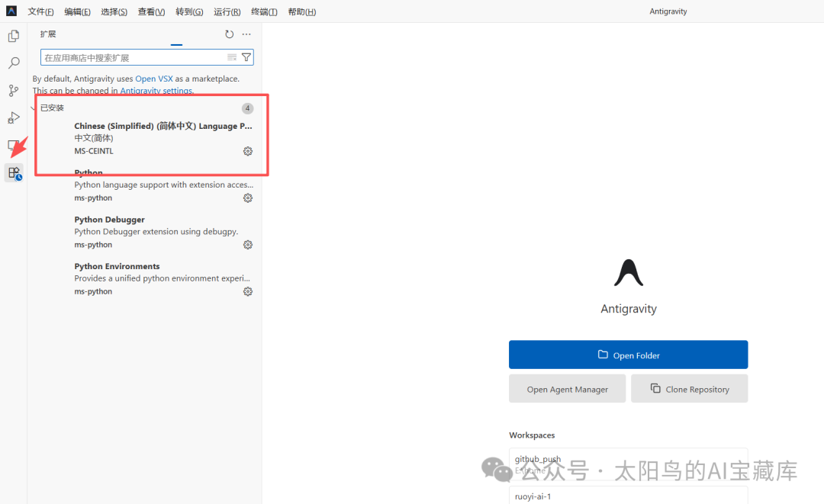Image resolution: width=824 pixels, height=504 pixels.
Task: Open the 转到(G) menu
Action: point(189,11)
